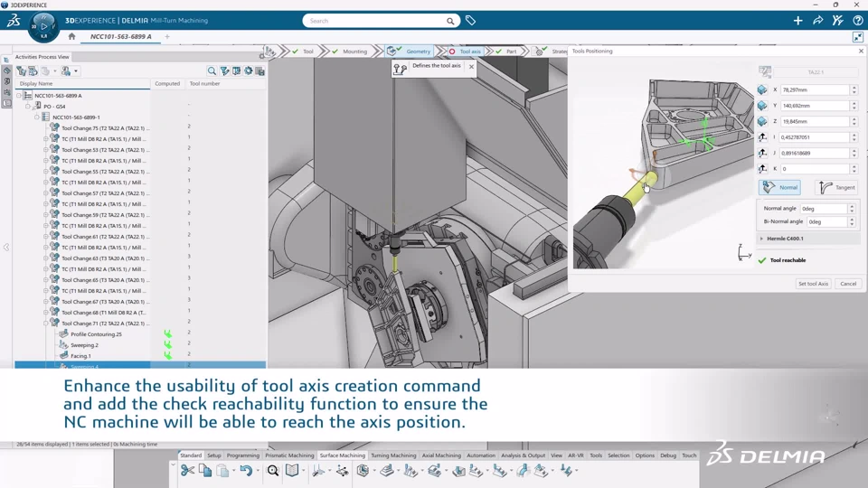
Task: Click the X value field showing 78,297mm
Action: [815, 89]
